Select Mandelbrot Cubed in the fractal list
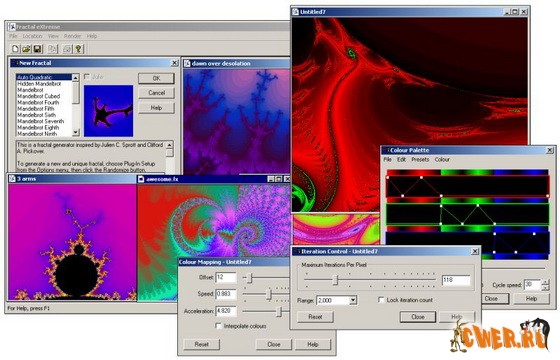560x360 pixels. point(39,96)
